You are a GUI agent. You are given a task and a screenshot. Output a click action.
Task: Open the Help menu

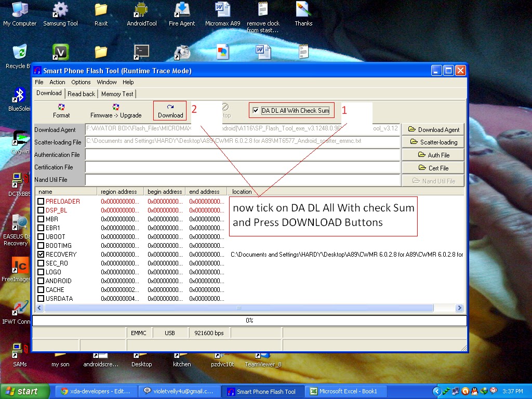[128, 82]
